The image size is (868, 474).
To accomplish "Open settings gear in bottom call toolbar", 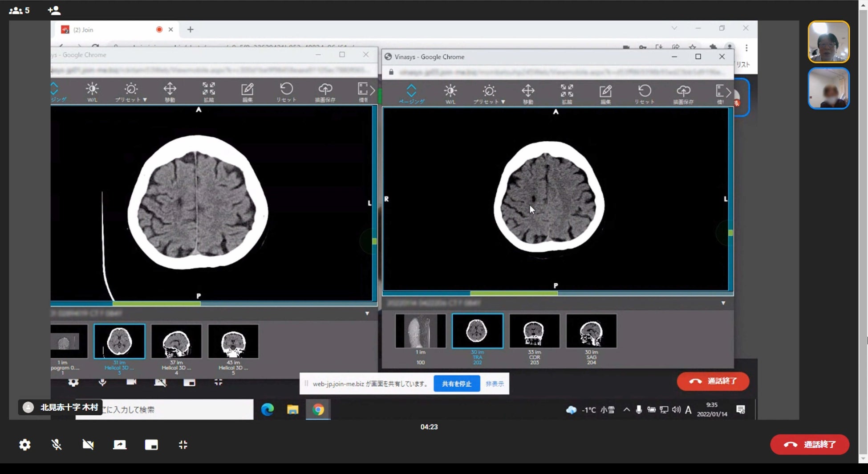I will coord(25,445).
